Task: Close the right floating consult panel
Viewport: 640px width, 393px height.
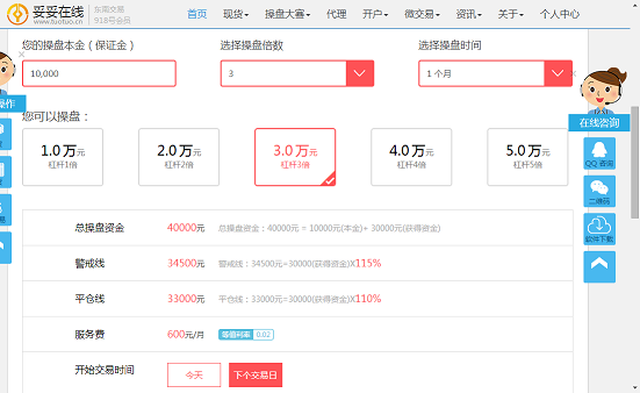Action: point(574,74)
